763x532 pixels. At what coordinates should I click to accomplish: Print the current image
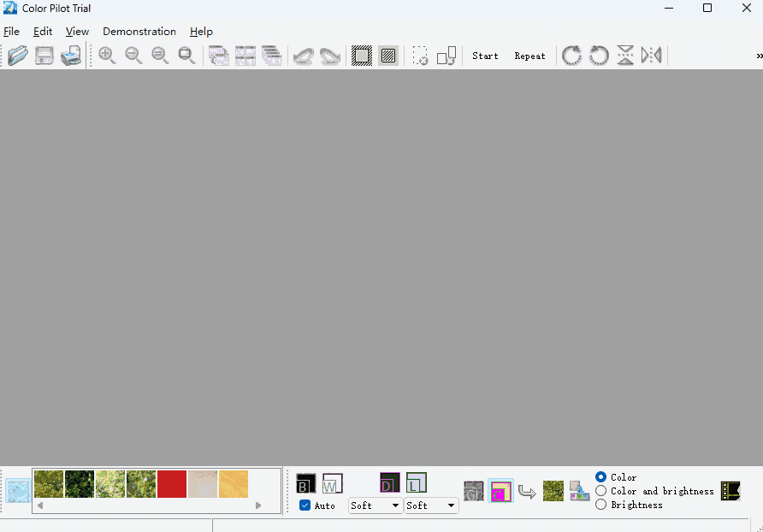coord(71,55)
